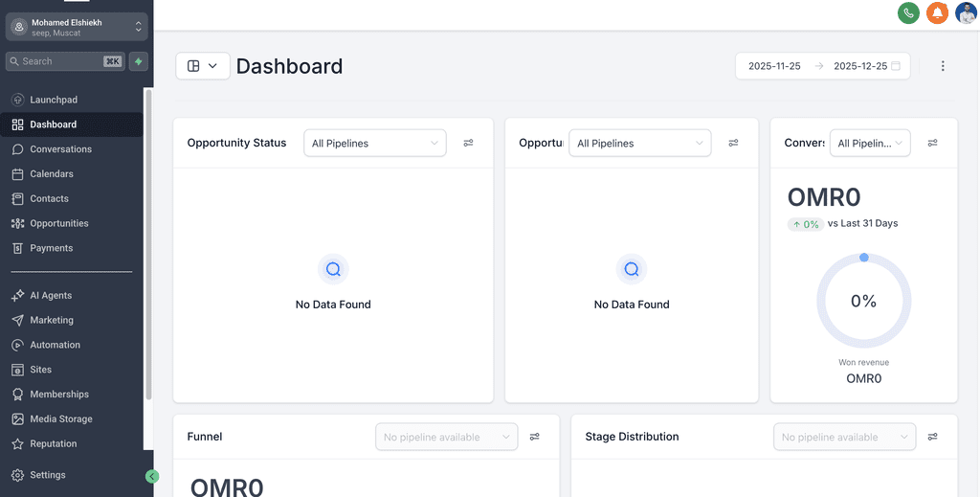Click the conversion rate donut chart
The image size is (980, 497).
click(863, 301)
